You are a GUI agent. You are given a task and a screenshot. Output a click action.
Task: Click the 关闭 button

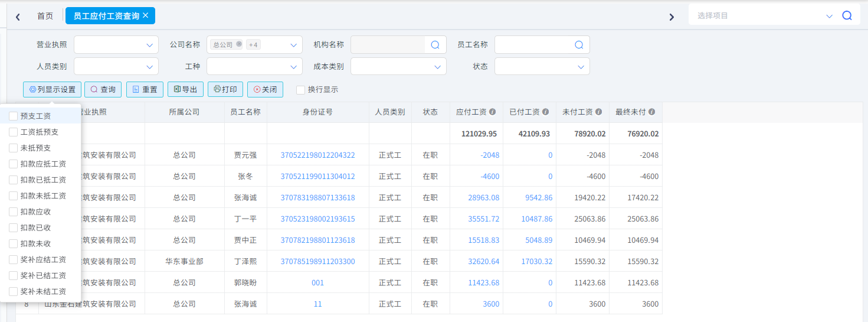pos(265,90)
